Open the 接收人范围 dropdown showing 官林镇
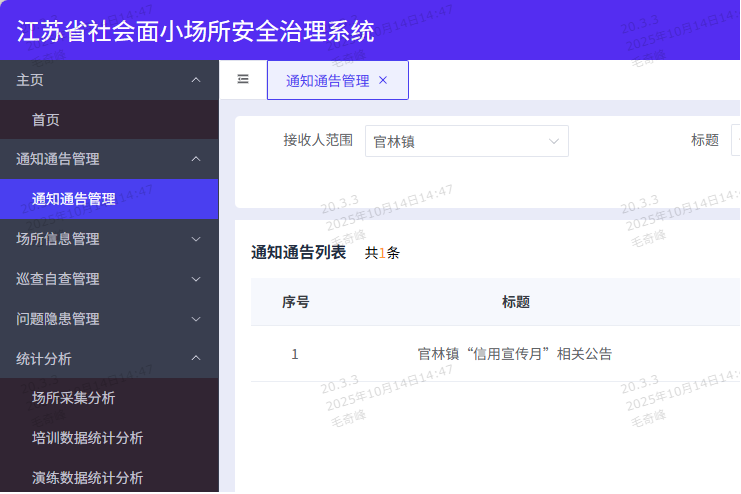Screen dimensions: 741x494 [x=466, y=141]
